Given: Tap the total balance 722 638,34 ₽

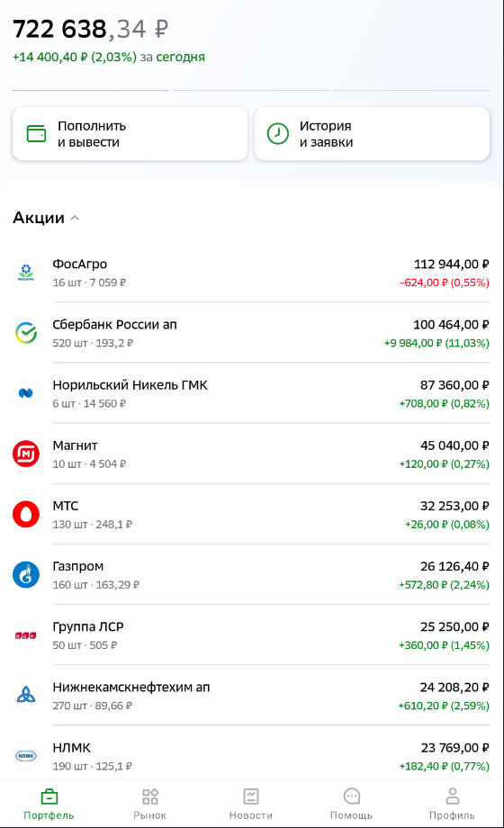Looking at the screenshot, I should click(x=90, y=29).
